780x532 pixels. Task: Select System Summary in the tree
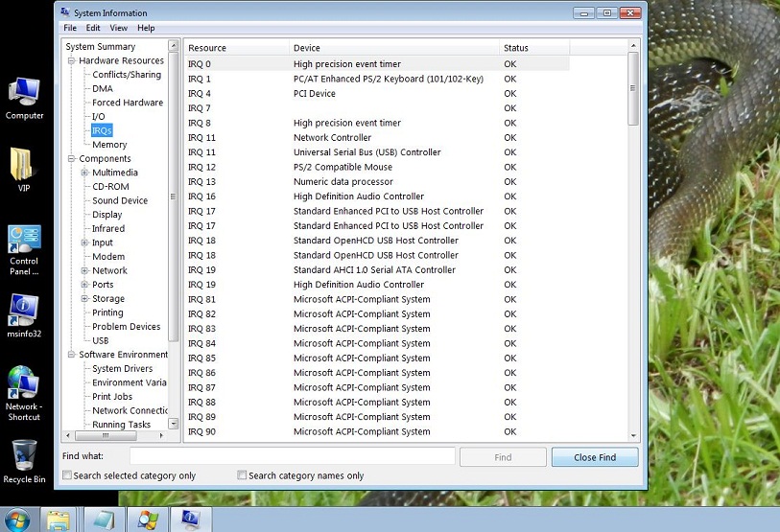pyautogui.click(x=101, y=46)
